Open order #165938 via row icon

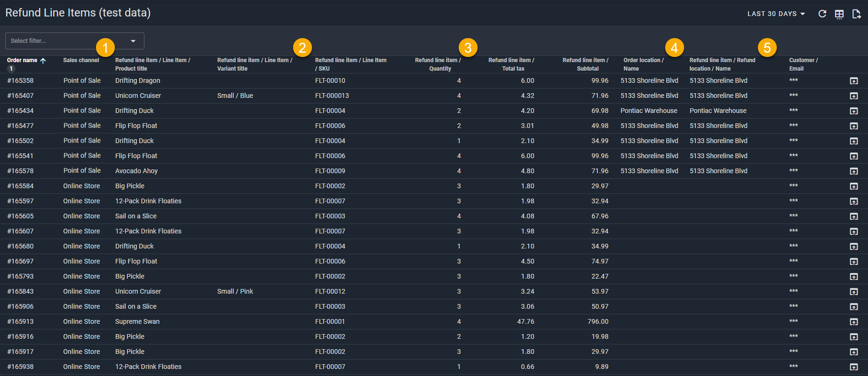(853, 367)
